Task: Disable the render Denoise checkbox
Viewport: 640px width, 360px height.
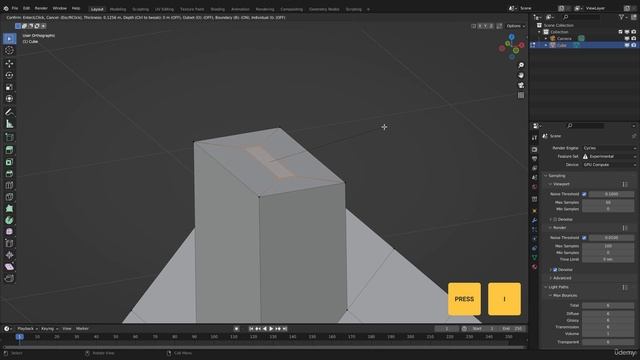Action: tap(555, 270)
